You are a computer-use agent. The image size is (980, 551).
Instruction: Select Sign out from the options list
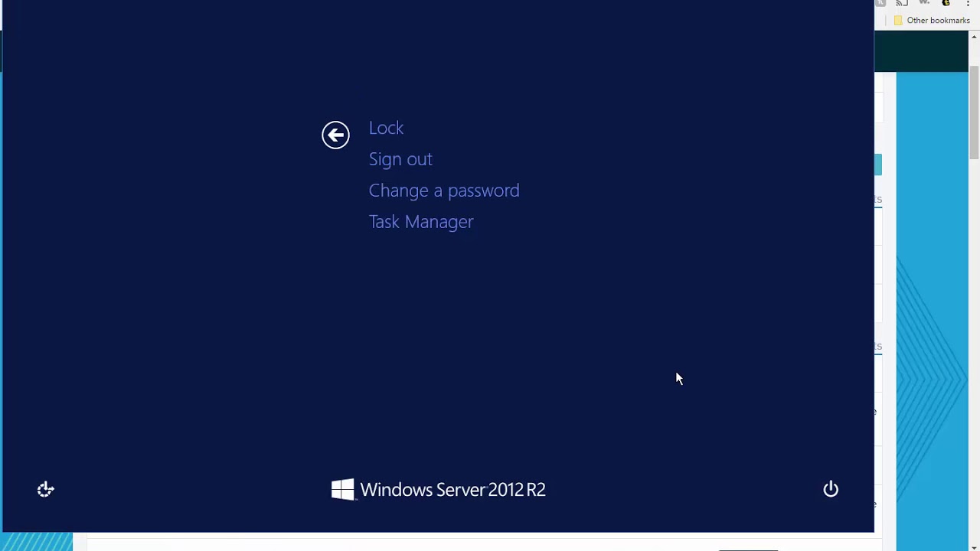(400, 159)
